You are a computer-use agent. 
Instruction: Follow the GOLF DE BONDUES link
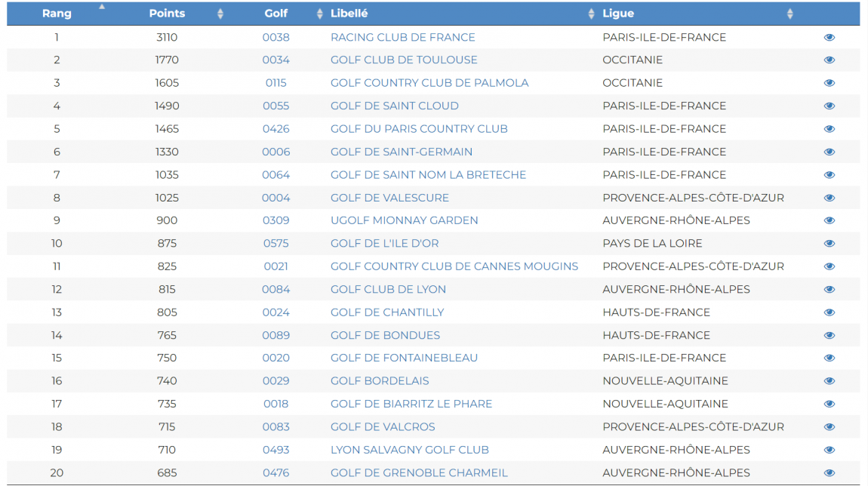[385, 335]
